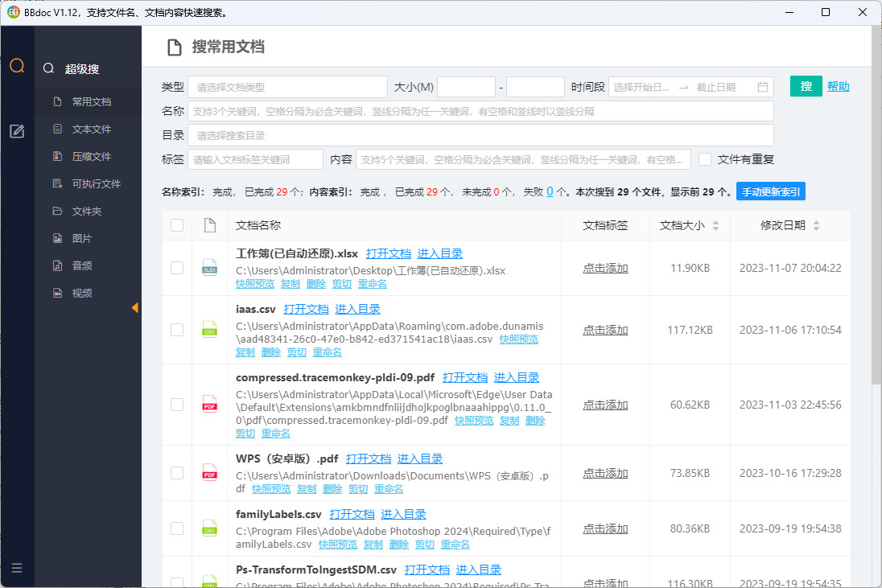Click the 手动更新索引 button
The height and width of the screenshot is (588, 882).
tap(771, 191)
